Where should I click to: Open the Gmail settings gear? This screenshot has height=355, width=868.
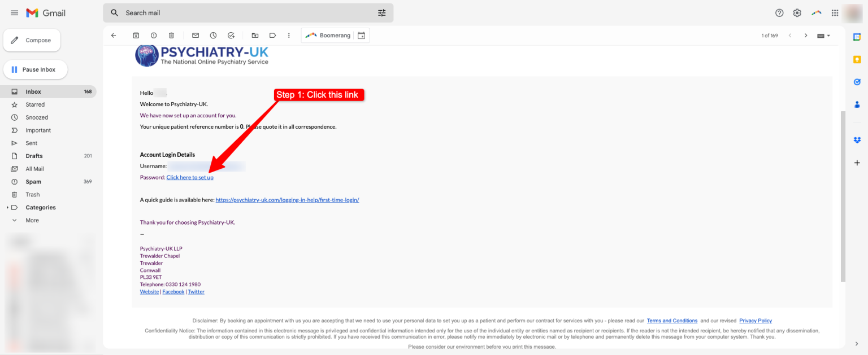point(797,13)
